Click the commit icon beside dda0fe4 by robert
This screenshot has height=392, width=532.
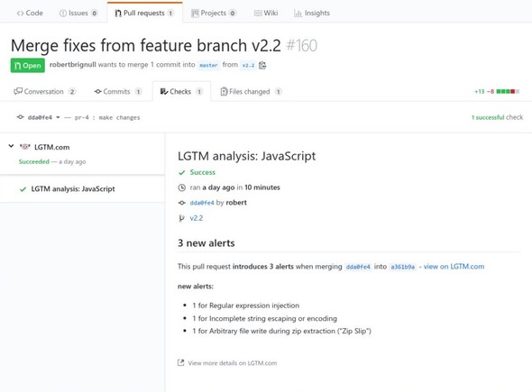[182, 203]
